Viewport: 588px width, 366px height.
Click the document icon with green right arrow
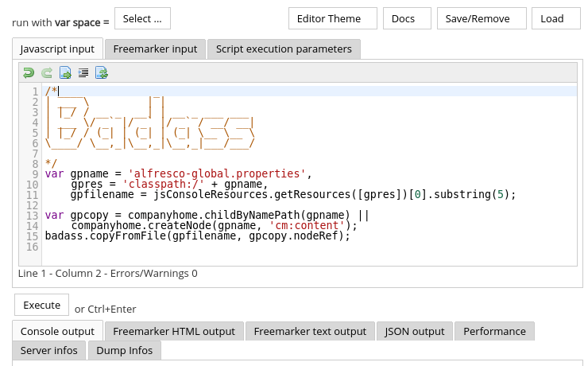[x=65, y=73]
